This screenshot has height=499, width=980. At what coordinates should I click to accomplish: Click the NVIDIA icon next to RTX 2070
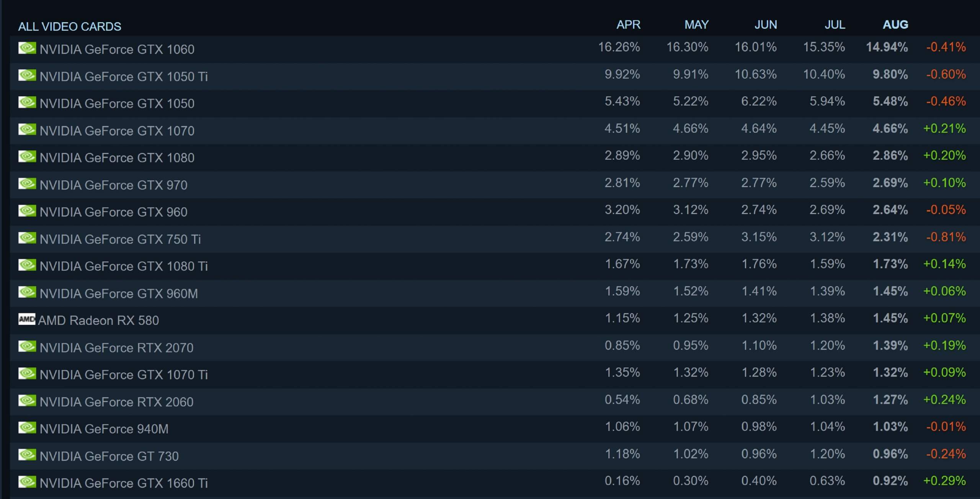[x=27, y=347]
